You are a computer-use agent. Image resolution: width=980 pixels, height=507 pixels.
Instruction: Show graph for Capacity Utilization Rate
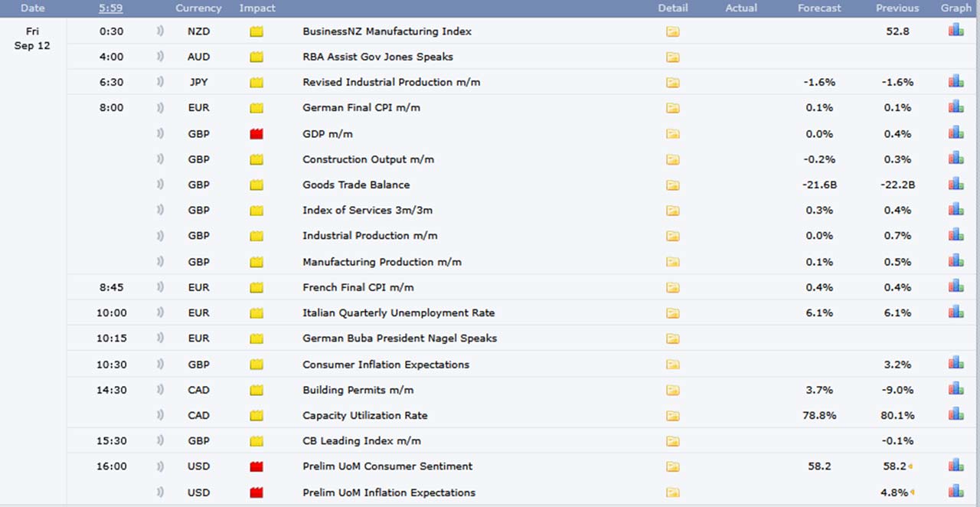click(x=955, y=414)
